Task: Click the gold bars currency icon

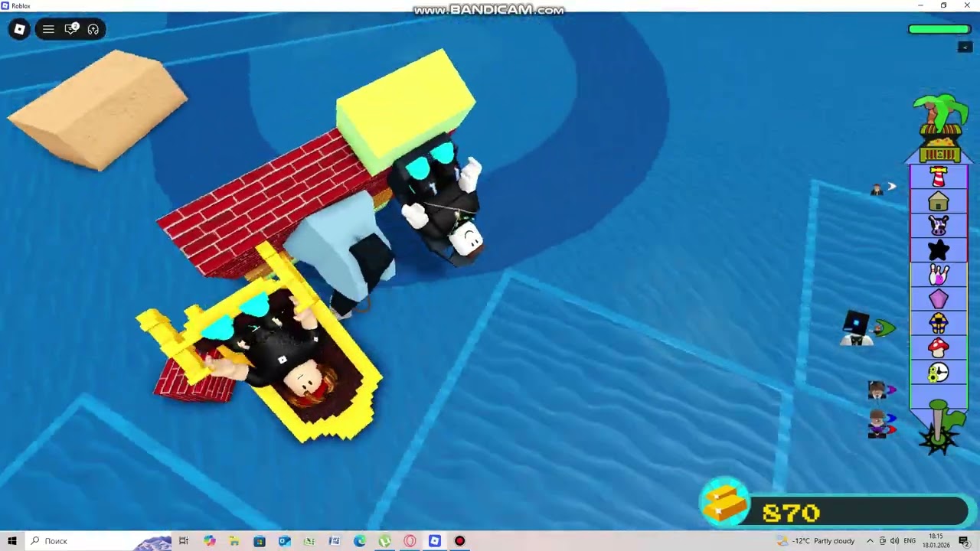Action: tap(724, 504)
